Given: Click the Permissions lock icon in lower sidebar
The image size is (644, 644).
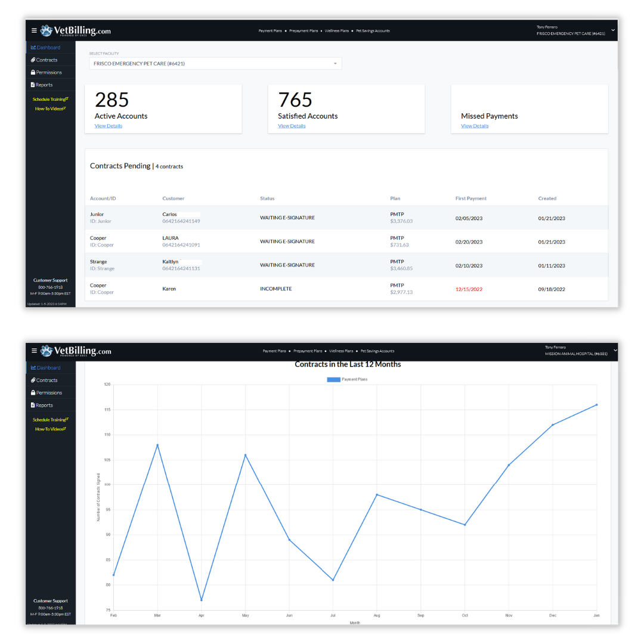Looking at the screenshot, I should (x=33, y=392).
